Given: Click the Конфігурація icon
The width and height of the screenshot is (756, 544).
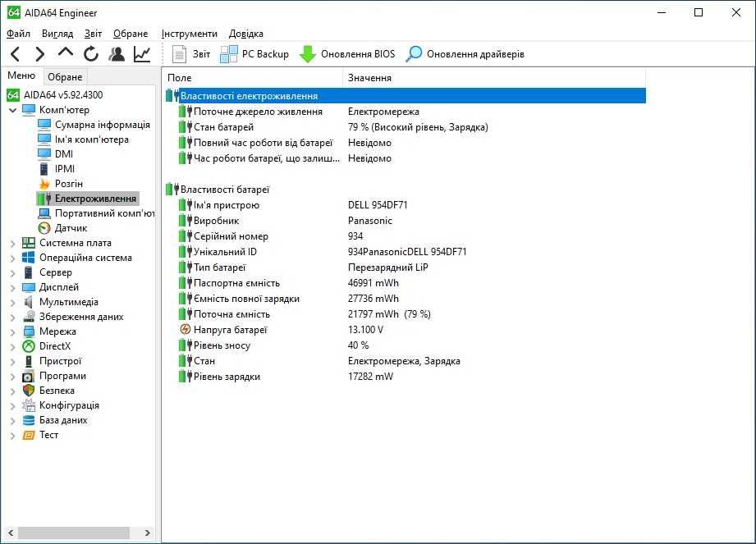Looking at the screenshot, I should 29,405.
